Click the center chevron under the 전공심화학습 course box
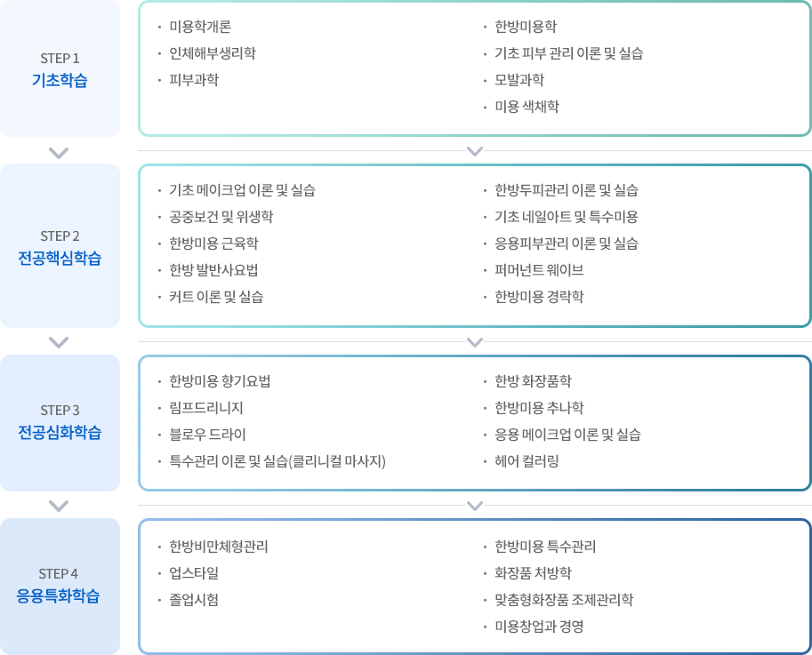 pyautogui.click(x=475, y=506)
